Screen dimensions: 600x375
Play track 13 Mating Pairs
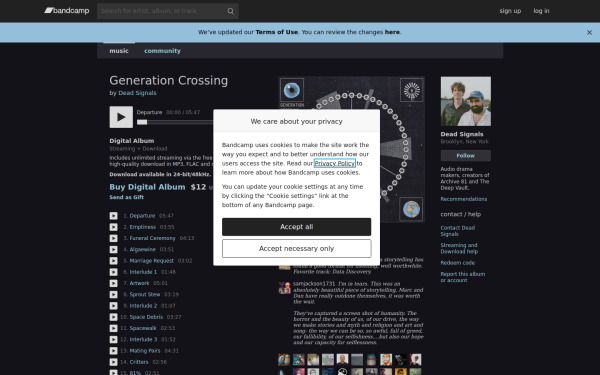[x=114, y=351]
